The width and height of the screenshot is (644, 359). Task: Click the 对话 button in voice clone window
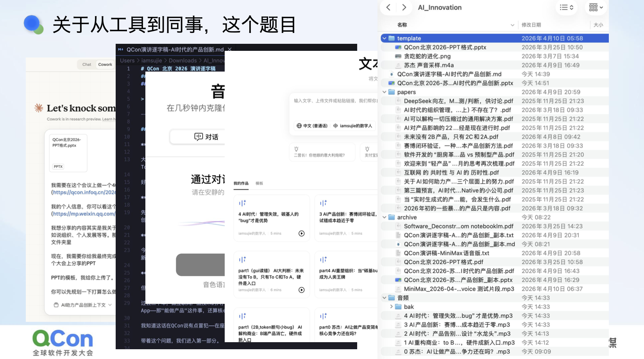click(x=198, y=137)
